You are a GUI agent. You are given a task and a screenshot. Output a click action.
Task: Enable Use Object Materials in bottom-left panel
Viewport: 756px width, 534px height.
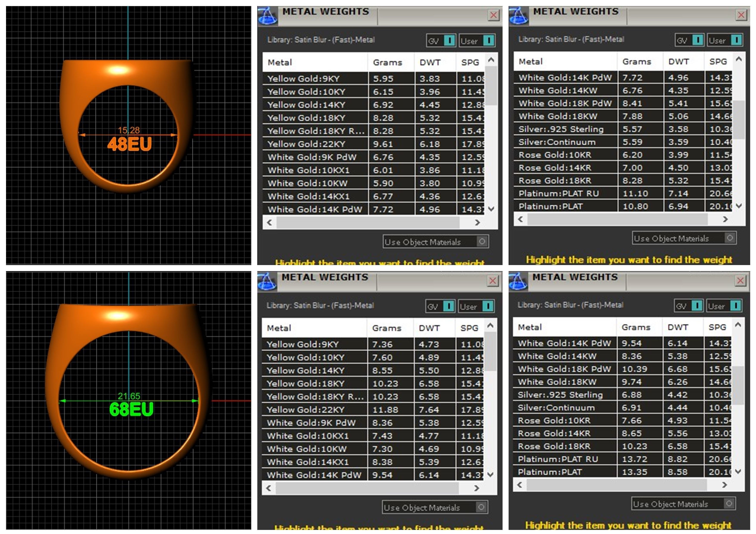point(481,507)
